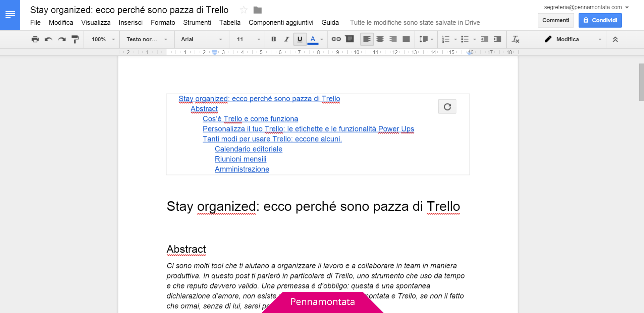Open the Tabella menu

(230, 22)
